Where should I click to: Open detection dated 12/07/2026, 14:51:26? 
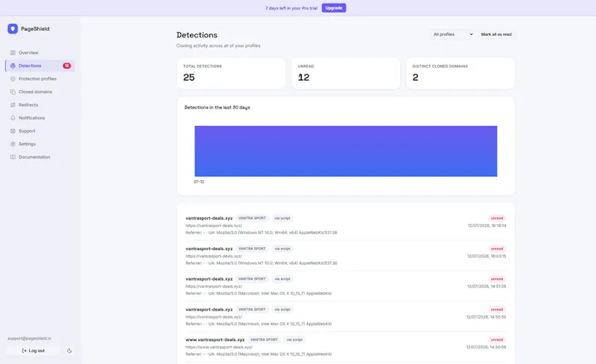(346, 286)
